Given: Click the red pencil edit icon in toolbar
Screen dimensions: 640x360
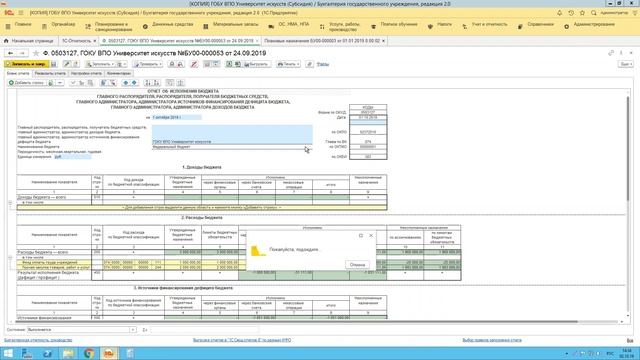Looking at the screenshot, I should pos(194,64).
